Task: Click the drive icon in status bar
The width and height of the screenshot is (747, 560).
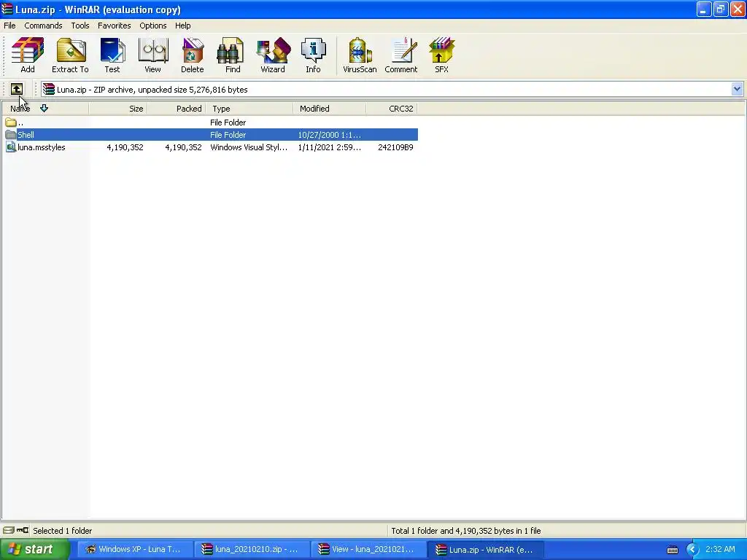Action: coord(9,530)
